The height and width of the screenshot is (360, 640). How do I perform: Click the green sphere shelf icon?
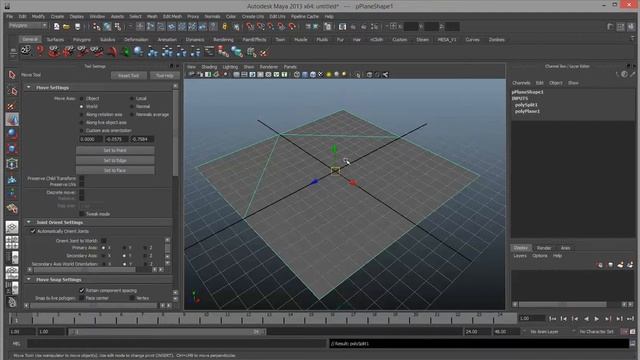click(126, 52)
